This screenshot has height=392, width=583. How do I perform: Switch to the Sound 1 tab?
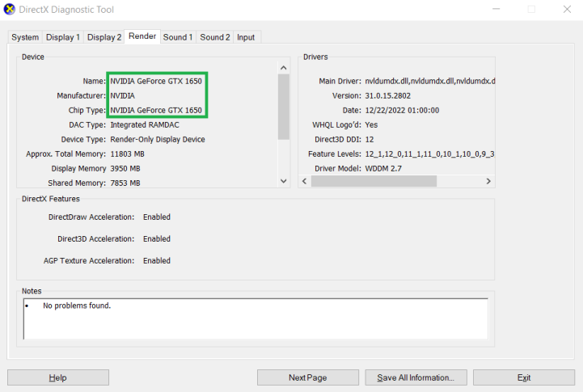coord(178,37)
